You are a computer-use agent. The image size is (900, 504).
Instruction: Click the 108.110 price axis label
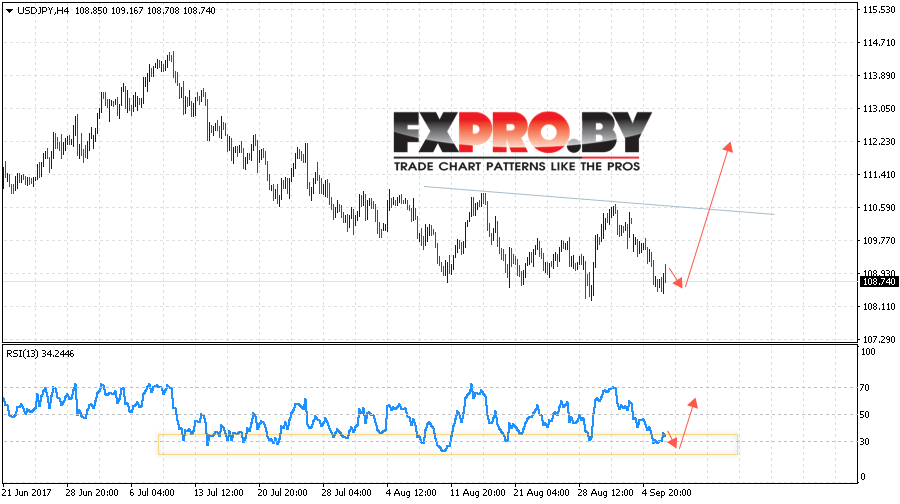point(879,307)
